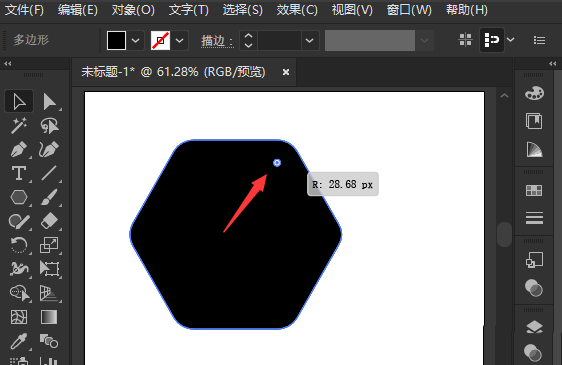Open the stroke weight dropdown arrow
The image size is (562, 365).
[310, 40]
